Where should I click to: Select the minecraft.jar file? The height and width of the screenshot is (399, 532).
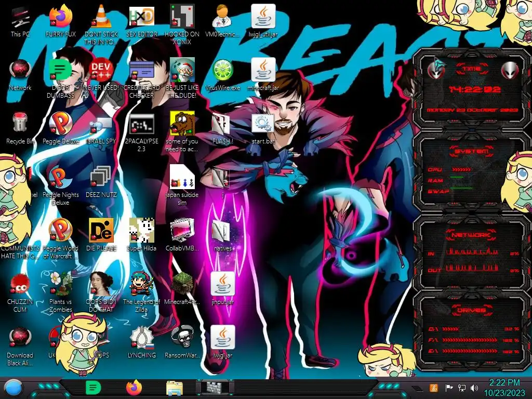(x=263, y=75)
